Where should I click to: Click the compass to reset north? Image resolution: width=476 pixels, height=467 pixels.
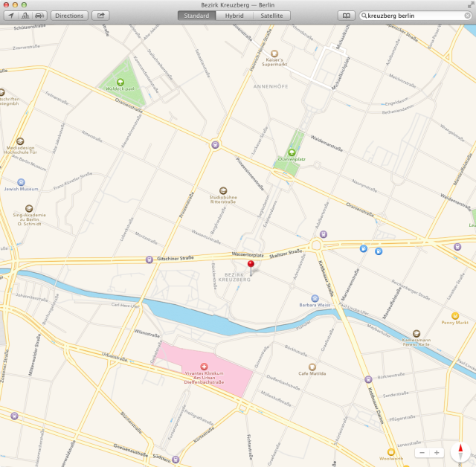pos(460,452)
